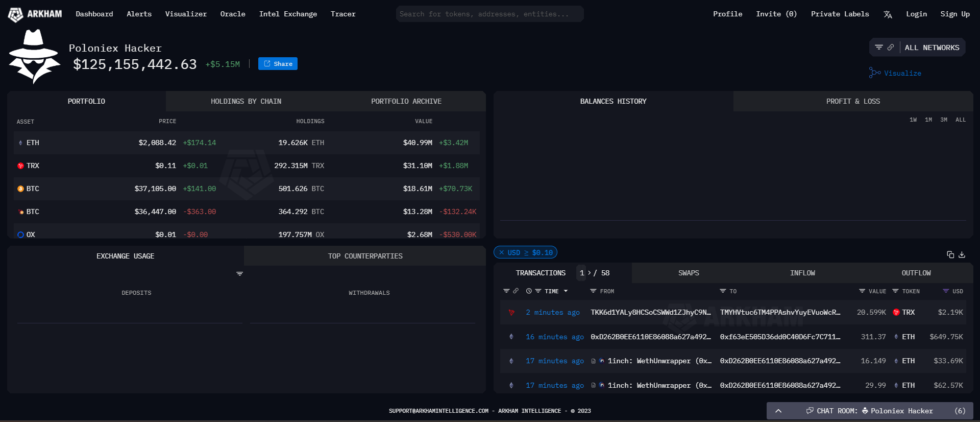980x422 pixels.
Task: Open Private Labels link
Action: (x=840, y=14)
